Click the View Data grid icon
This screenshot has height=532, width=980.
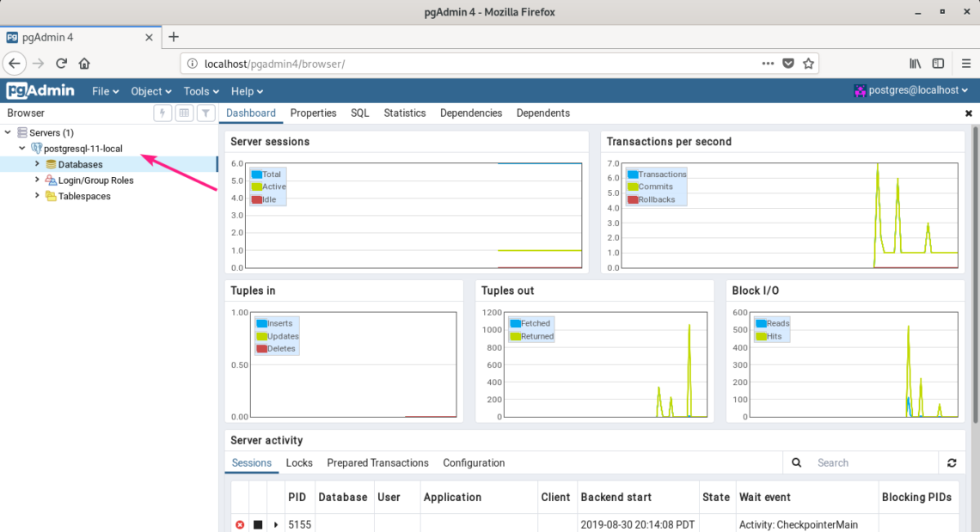coord(184,113)
